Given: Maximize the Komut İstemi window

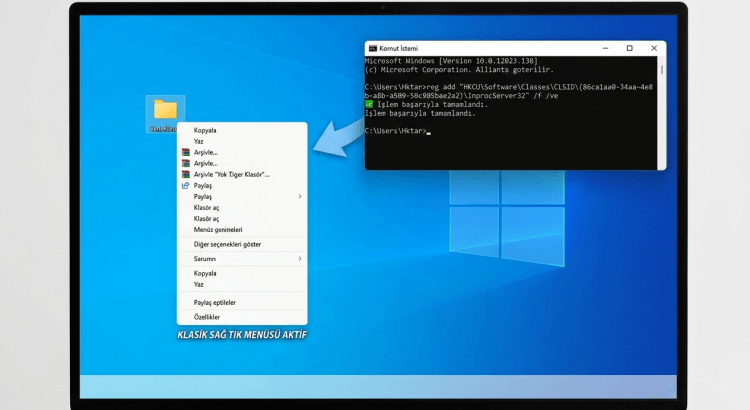Looking at the screenshot, I should 629,48.
